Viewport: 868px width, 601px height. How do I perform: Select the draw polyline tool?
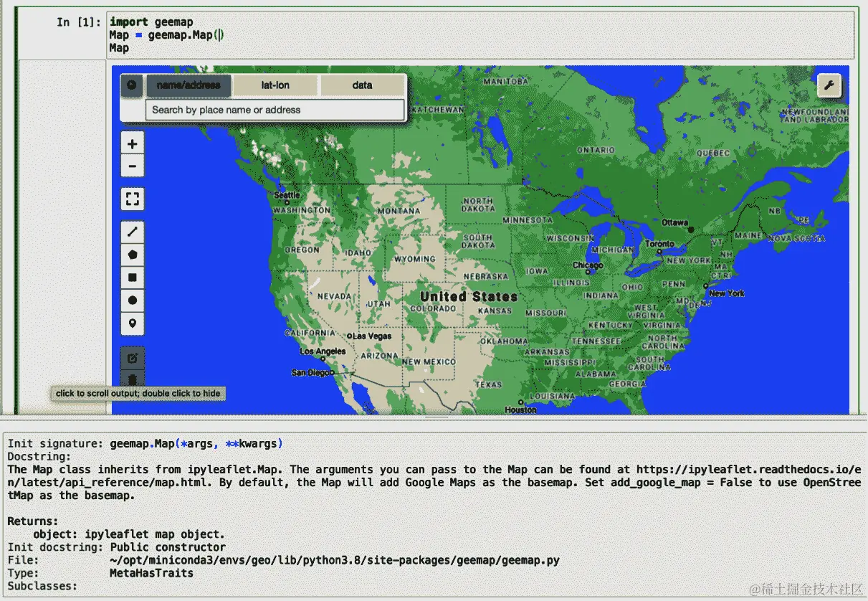132,232
